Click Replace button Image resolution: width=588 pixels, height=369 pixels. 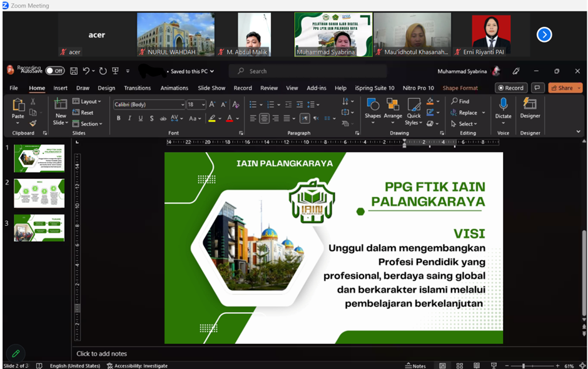464,113
